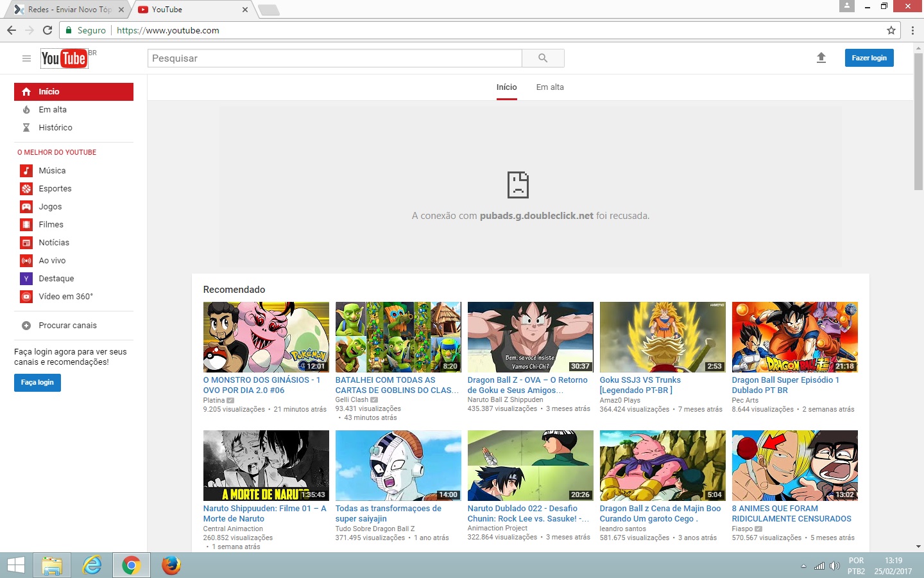Screen dimensions: 924x578
Task: Open the Pec Arts channel
Action: [x=745, y=400]
